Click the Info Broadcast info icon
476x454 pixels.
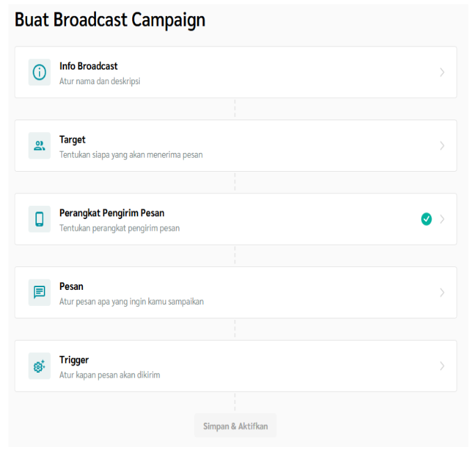[x=40, y=72]
